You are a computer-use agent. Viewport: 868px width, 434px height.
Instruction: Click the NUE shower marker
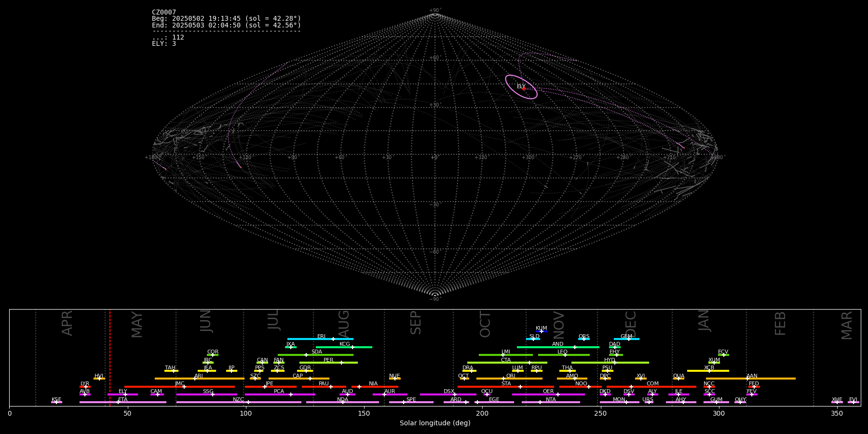[395, 379]
